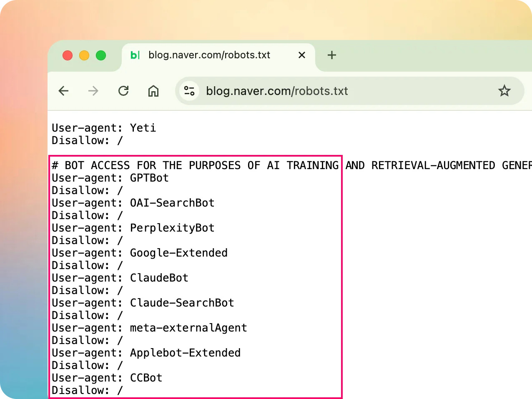Viewport: 532px width, 399px height.
Task: Click the word 'GPTBot' in the text
Action: [149, 178]
